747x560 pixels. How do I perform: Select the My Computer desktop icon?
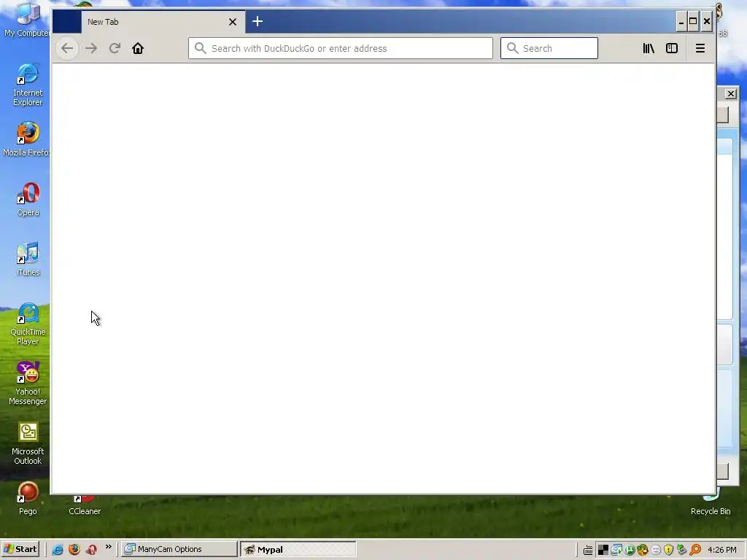click(26, 20)
